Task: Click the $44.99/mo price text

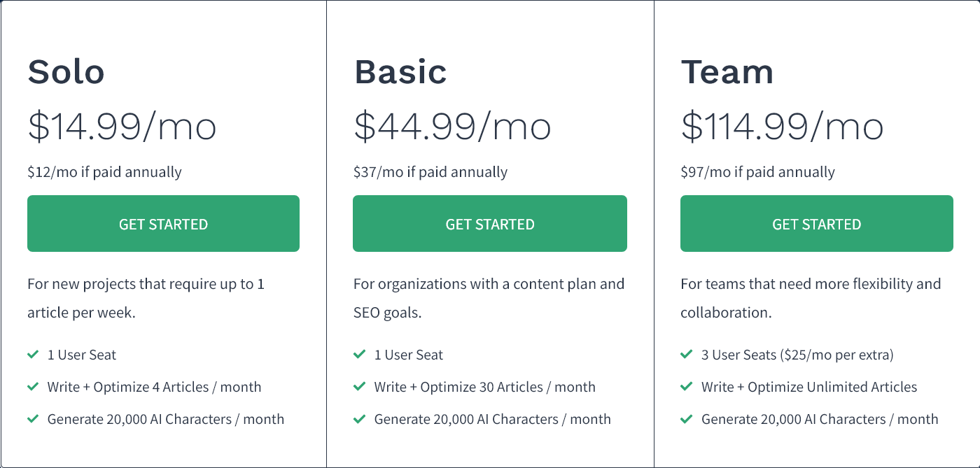Action: [452, 127]
